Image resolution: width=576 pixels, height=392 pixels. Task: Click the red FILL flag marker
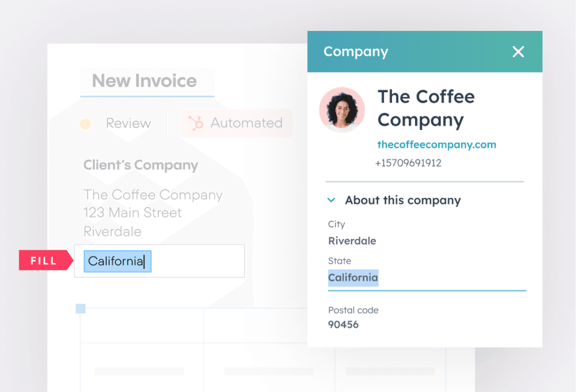42,260
